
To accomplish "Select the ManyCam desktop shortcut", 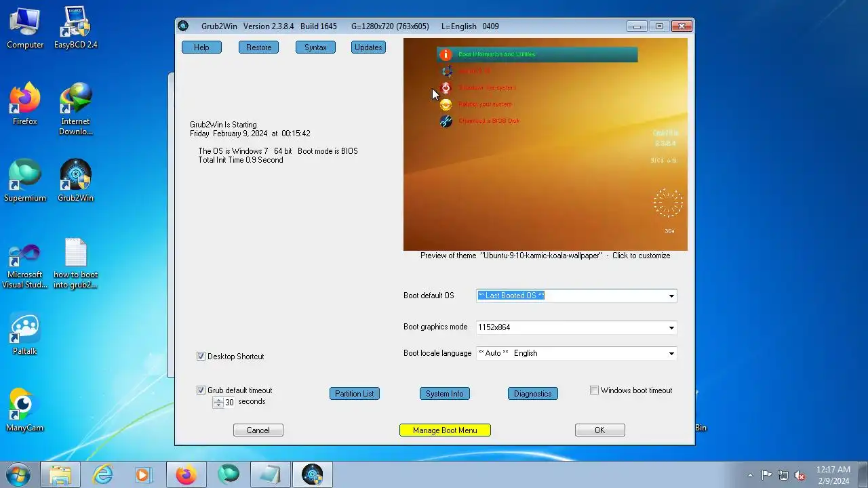I will point(25,410).
